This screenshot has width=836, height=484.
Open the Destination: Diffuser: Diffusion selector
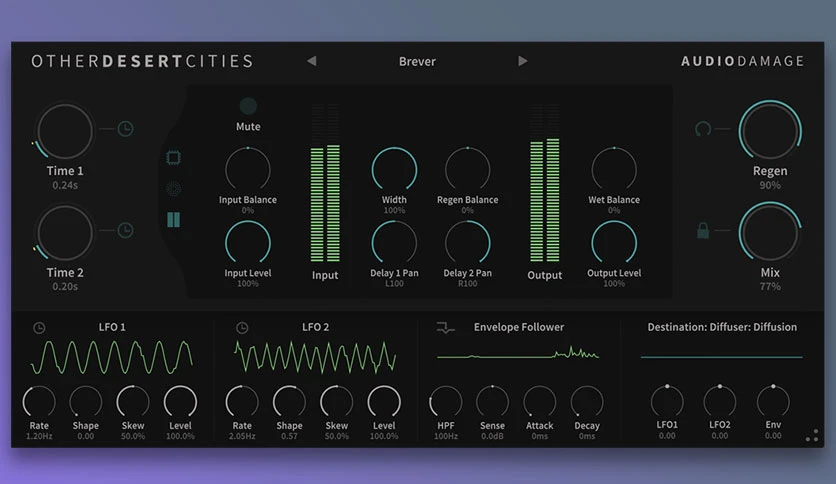[x=722, y=327]
